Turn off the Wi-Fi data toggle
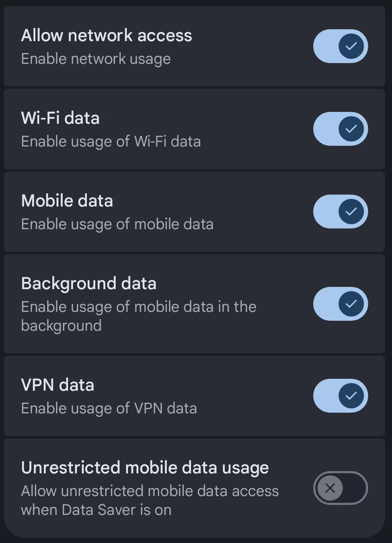The width and height of the screenshot is (392, 543). [x=341, y=129]
